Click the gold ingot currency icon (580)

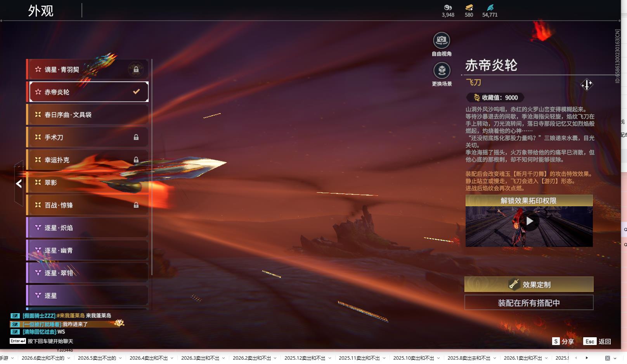(x=469, y=8)
